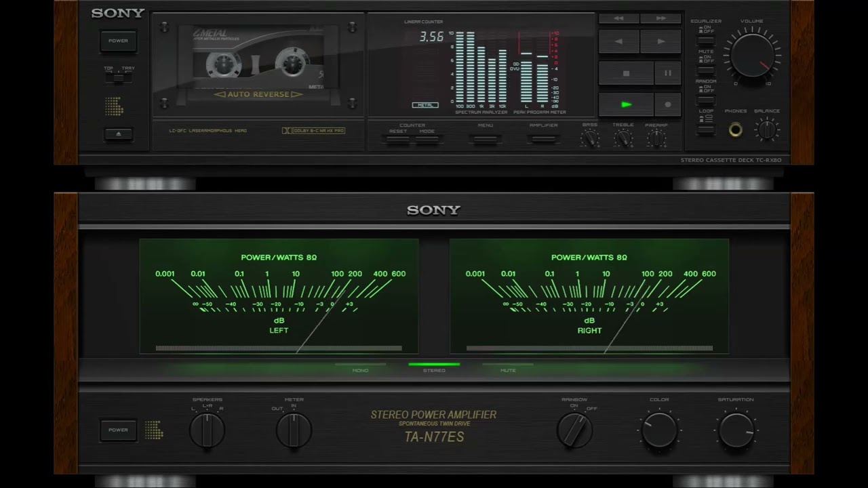The width and height of the screenshot is (868, 488).
Task: Rewind the tape with the double-left arrow button
Action: coord(618,19)
